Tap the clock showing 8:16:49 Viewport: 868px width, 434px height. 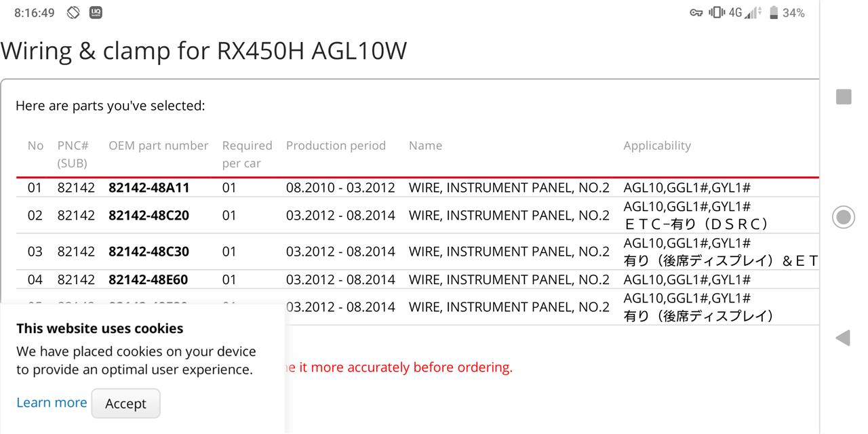[35, 13]
